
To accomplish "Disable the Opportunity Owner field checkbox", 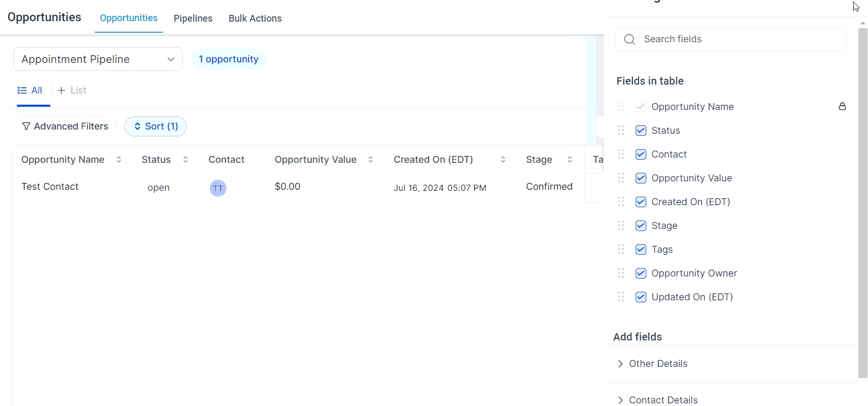I will click(641, 273).
